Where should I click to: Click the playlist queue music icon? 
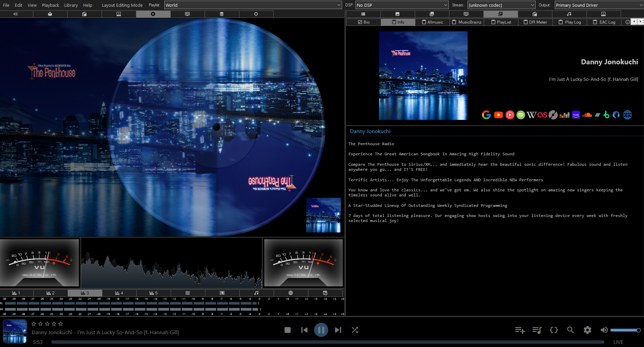coord(537,330)
